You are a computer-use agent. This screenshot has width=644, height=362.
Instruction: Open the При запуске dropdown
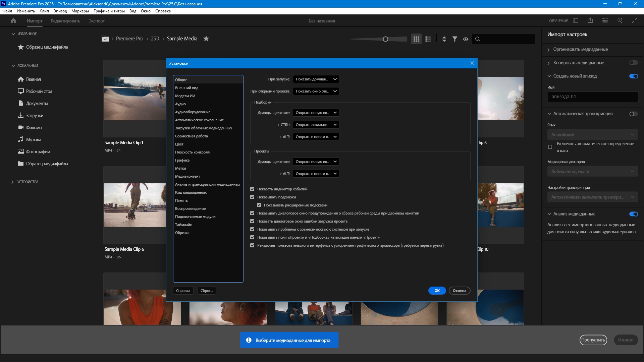pos(316,79)
